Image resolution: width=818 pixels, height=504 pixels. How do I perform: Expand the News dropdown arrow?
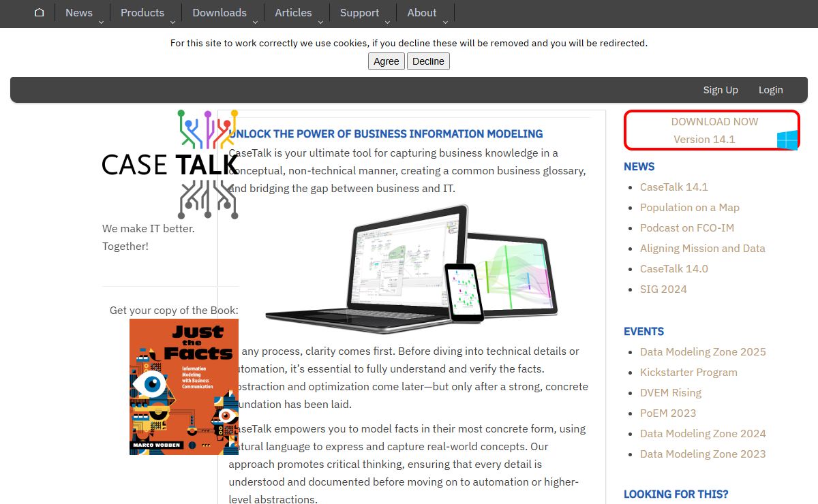(x=101, y=22)
